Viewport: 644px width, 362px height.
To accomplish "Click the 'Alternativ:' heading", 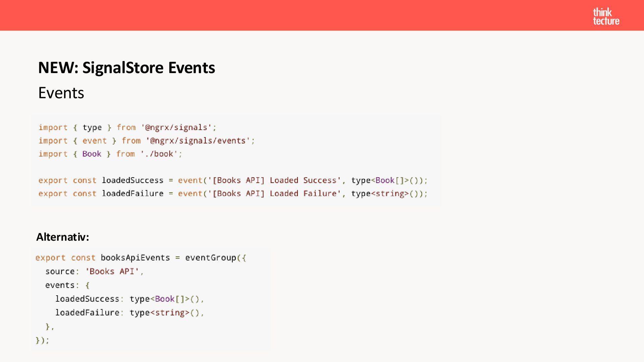I will [63, 237].
